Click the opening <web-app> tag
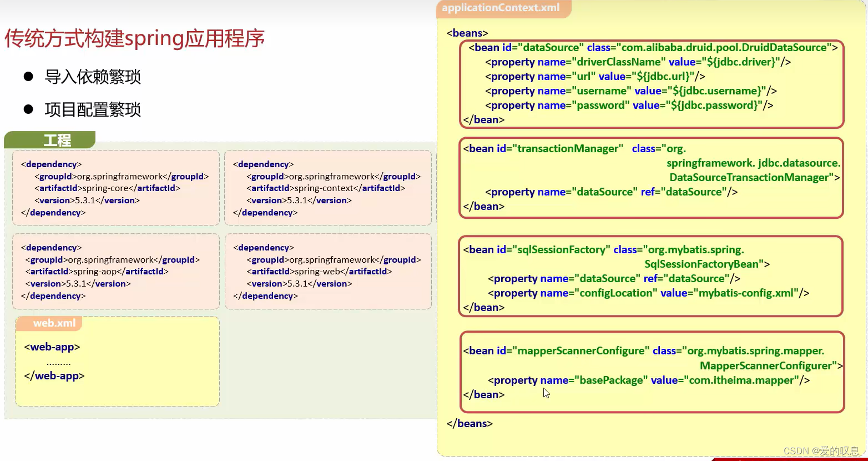 click(52, 347)
